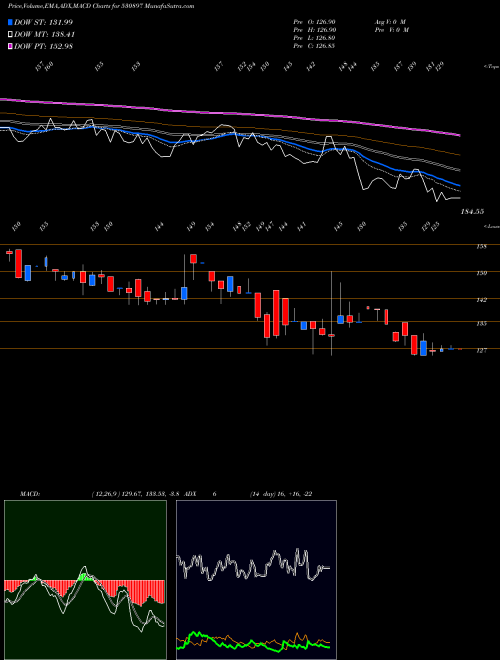Screen dimensions: 500x660
Task: Select the 'DOW PT: 152.98' legend text
Action: point(43,46)
